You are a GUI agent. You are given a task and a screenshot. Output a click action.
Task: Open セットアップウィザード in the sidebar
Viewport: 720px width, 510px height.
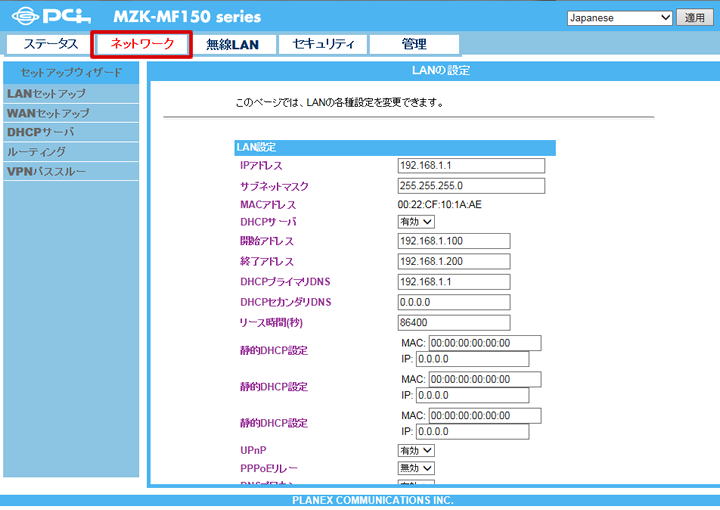click(71, 73)
